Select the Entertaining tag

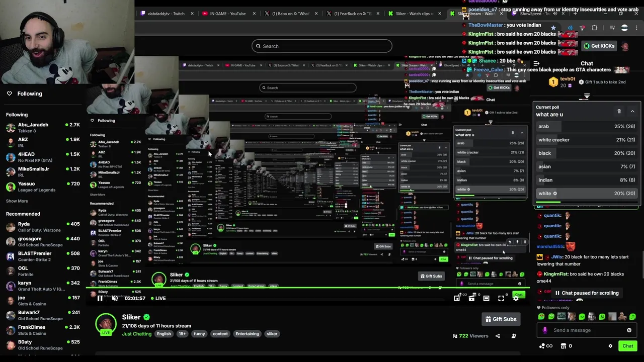pyautogui.click(x=247, y=334)
